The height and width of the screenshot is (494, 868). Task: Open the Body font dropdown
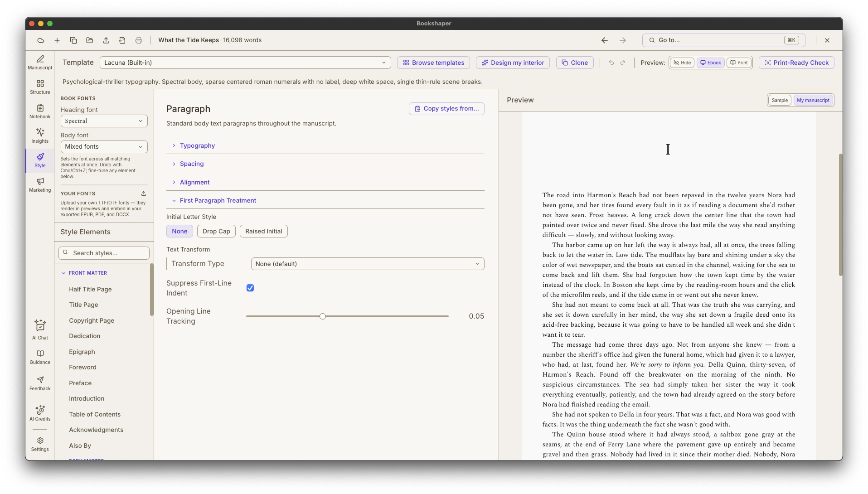pyautogui.click(x=104, y=146)
